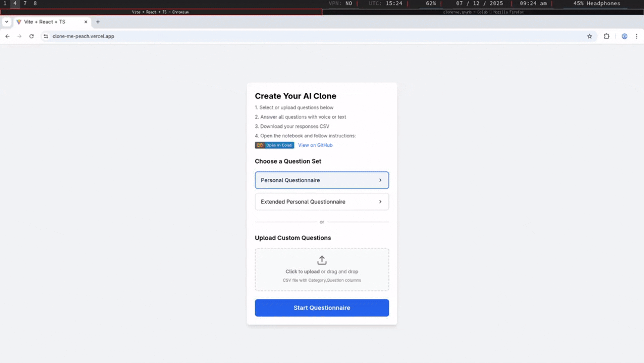The height and width of the screenshot is (363, 644).
Task: Click the browser forward arrow icon
Action: (x=19, y=36)
